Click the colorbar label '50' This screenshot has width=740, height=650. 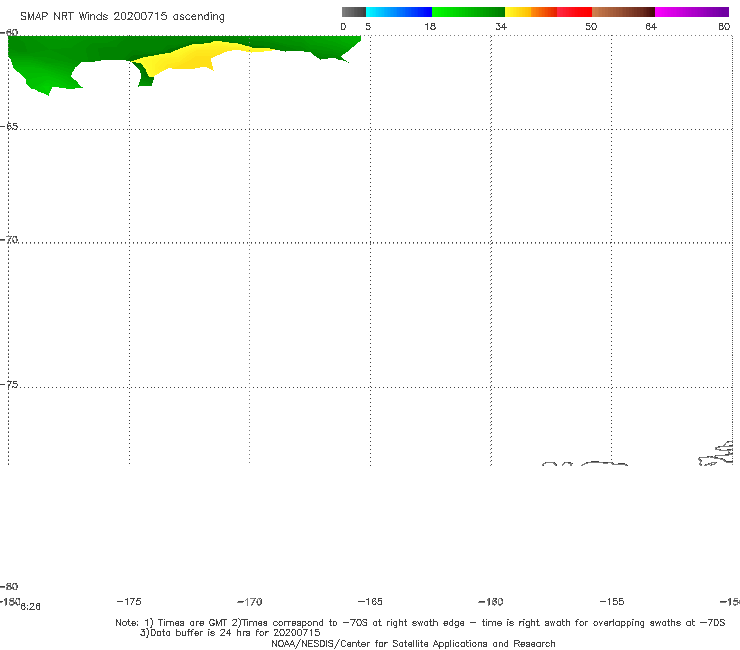tap(591, 26)
